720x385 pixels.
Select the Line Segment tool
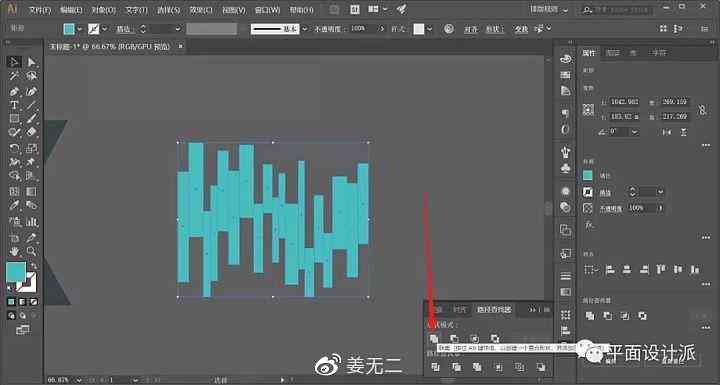tap(31, 105)
